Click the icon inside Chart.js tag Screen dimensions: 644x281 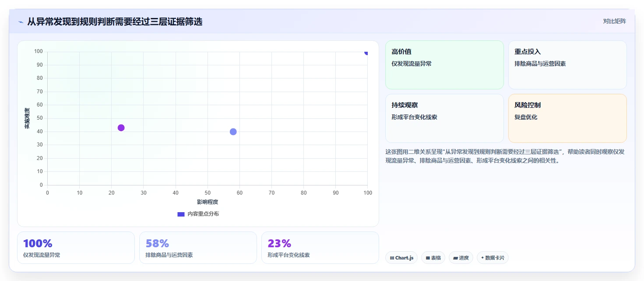click(x=392, y=258)
